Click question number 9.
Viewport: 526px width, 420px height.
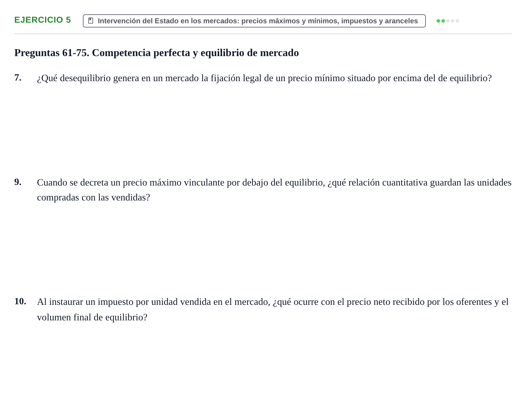18,182
